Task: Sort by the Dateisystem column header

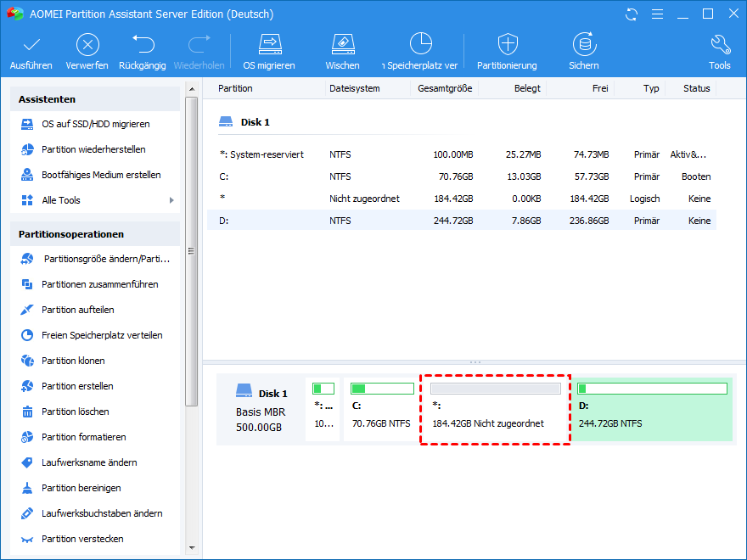Action: pos(355,88)
